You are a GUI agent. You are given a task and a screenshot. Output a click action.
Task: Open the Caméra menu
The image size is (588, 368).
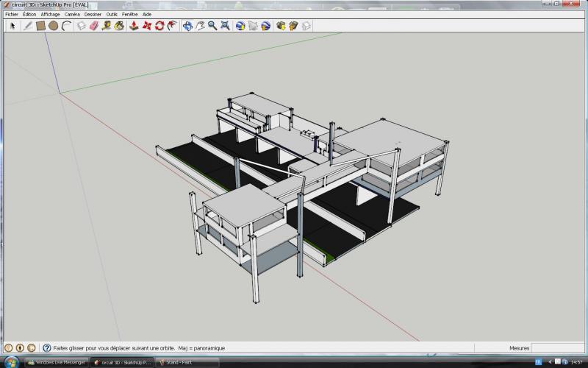[x=72, y=14]
